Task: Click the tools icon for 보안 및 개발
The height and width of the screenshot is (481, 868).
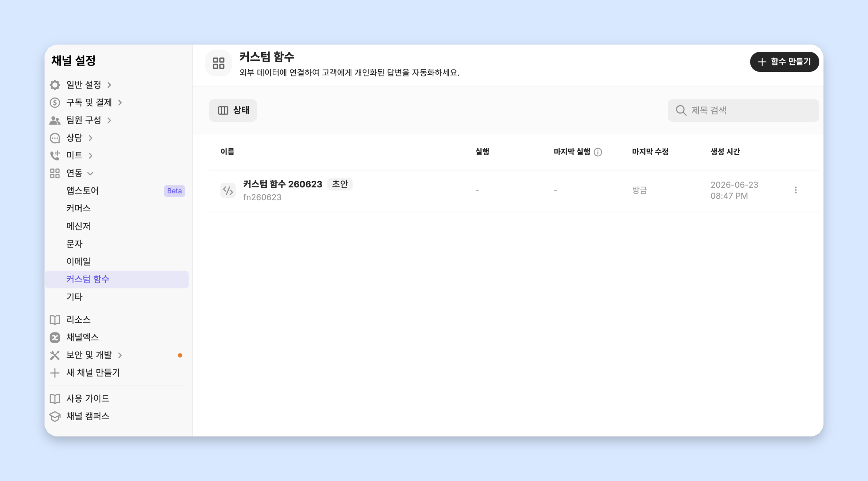Action: point(55,355)
